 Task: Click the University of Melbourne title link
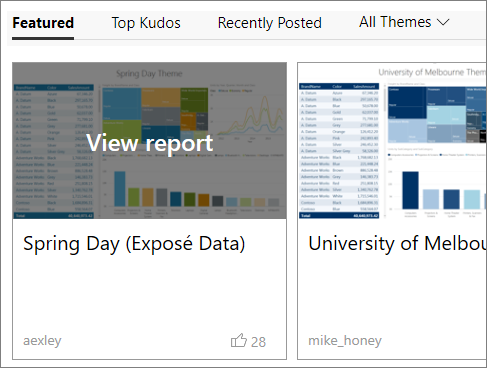[x=397, y=243]
